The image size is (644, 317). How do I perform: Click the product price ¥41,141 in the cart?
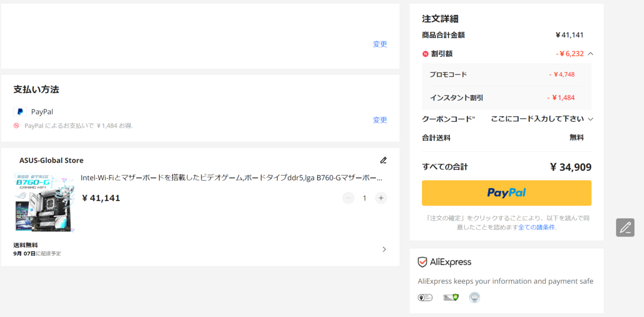[x=101, y=198]
